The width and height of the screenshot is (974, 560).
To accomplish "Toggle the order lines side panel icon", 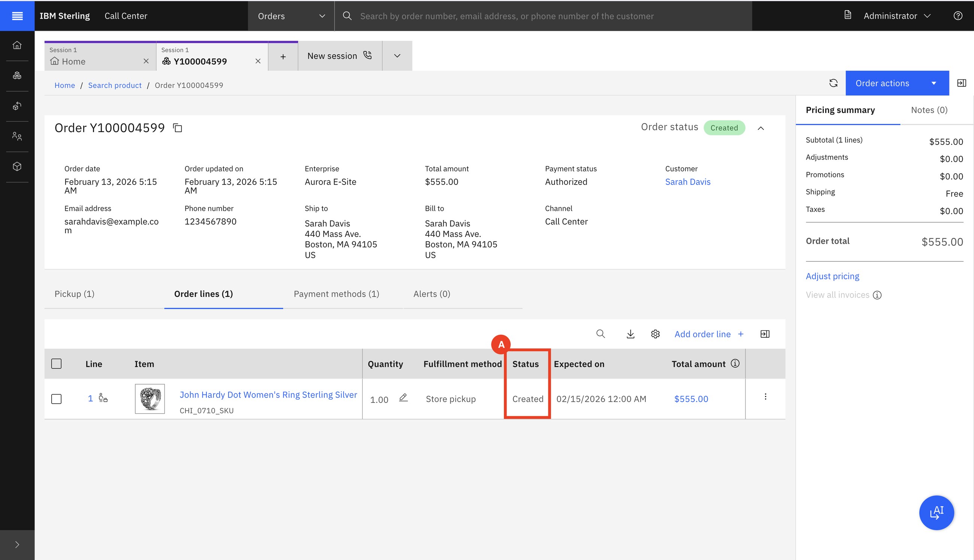I will click(765, 334).
